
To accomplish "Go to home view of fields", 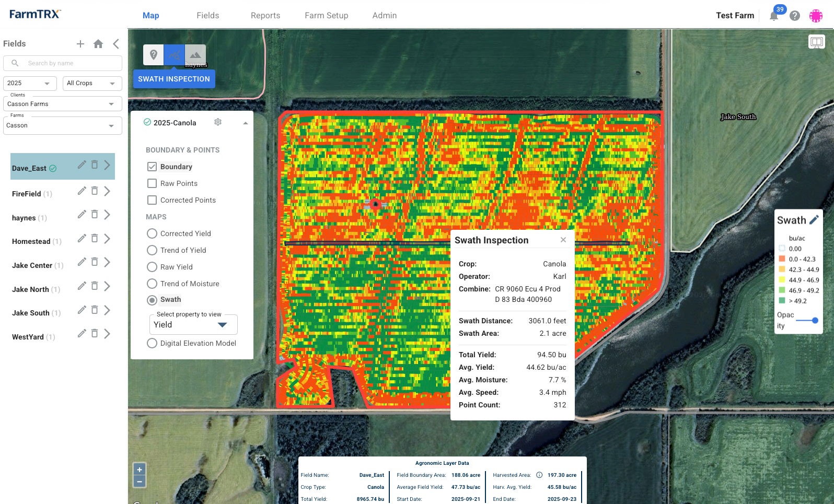I will pos(98,44).
